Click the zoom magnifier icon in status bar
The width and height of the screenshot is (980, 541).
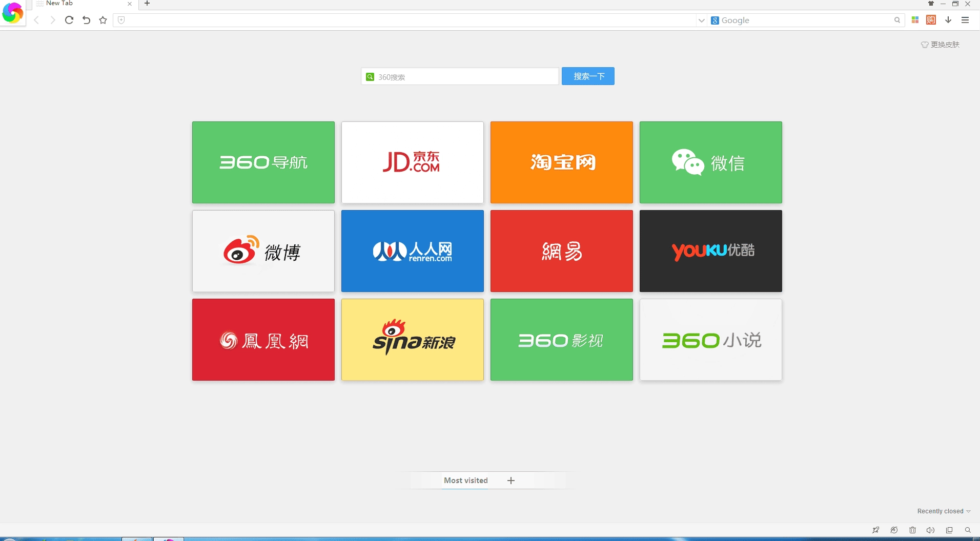coord(968,530)
